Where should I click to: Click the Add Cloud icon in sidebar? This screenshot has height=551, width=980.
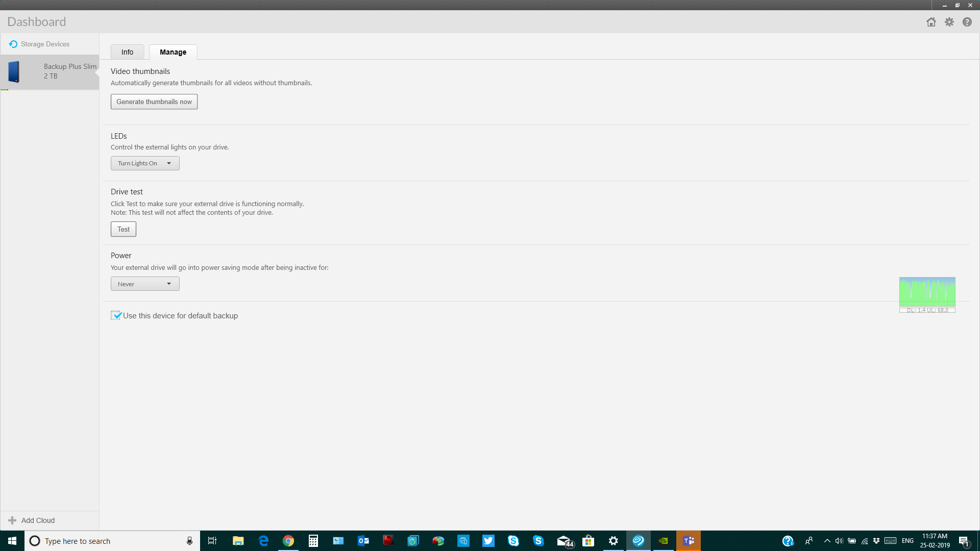click(x=11, y=521)
